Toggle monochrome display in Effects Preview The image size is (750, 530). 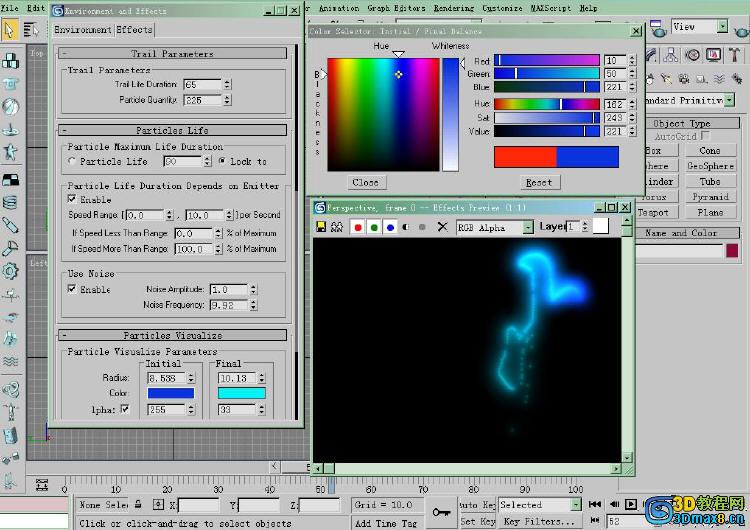(422, 227)
